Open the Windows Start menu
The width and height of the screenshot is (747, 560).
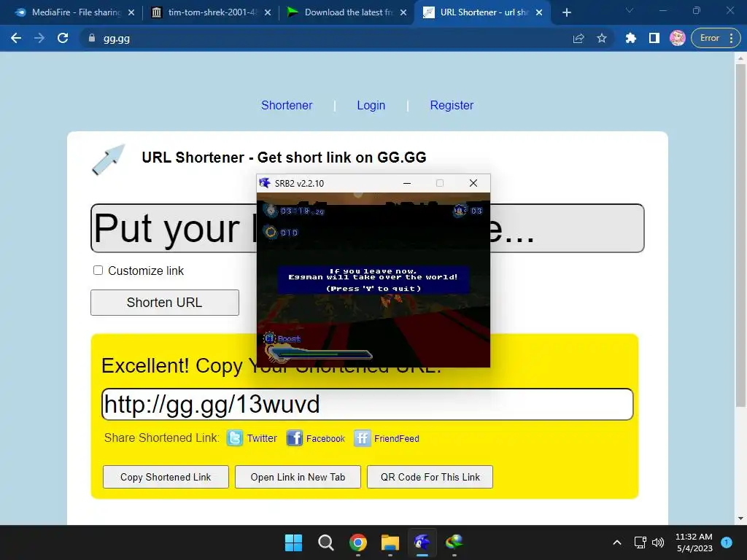click(x=293, y=542)
